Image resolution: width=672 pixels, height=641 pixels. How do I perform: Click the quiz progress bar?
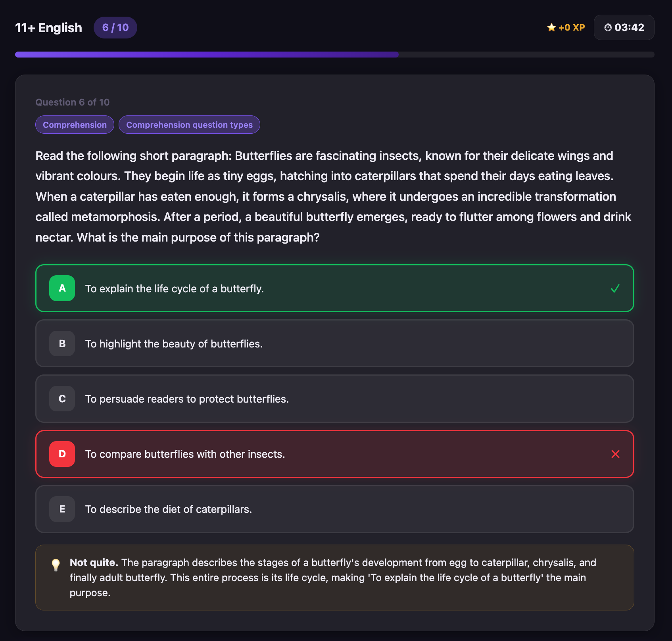coord(335,54)
